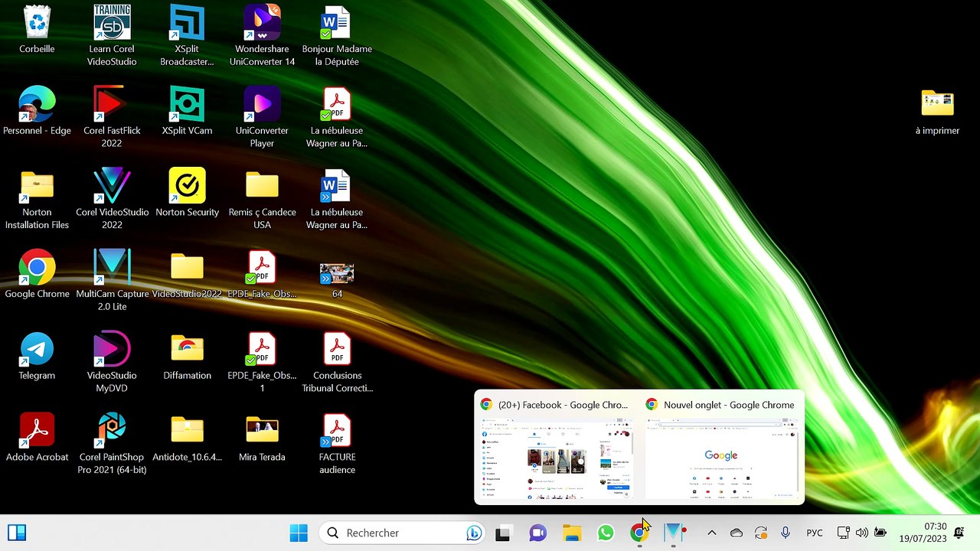The height and width of the screenshot is (551, 980).
Task: Open the Norton Security shortcut
Action: tap(187, 194)
